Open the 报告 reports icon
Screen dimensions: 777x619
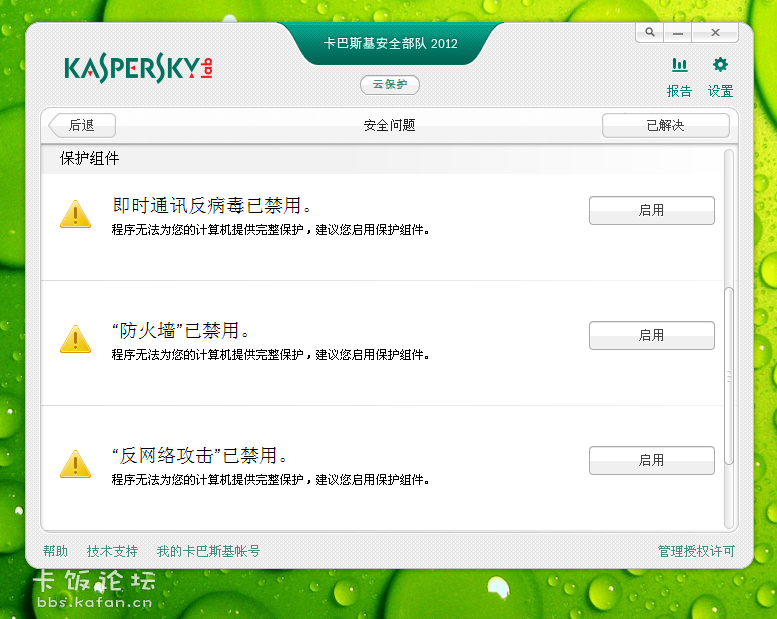pos(679,65)
